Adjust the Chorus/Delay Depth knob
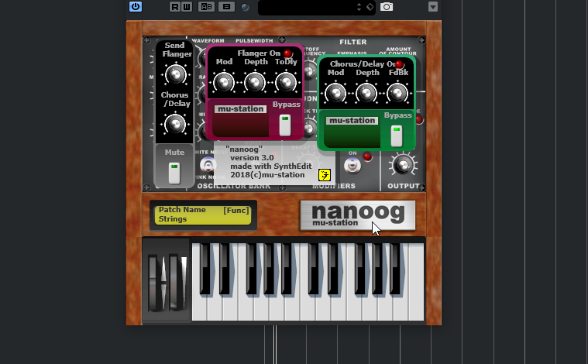The width and height of the screenshot is (588, 364). 366,94
